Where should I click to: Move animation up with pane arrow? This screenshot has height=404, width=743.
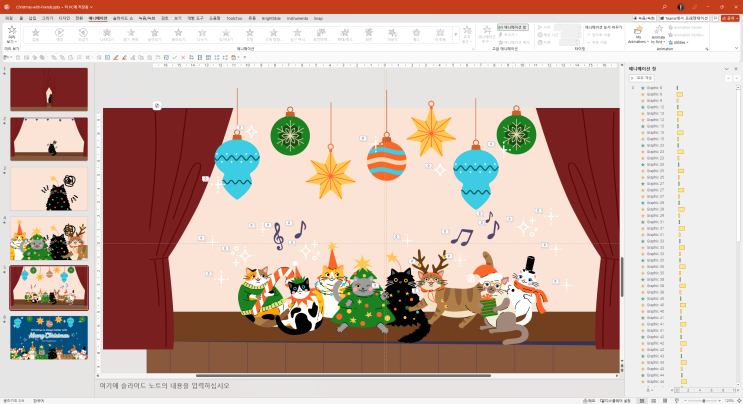[728, 78]
